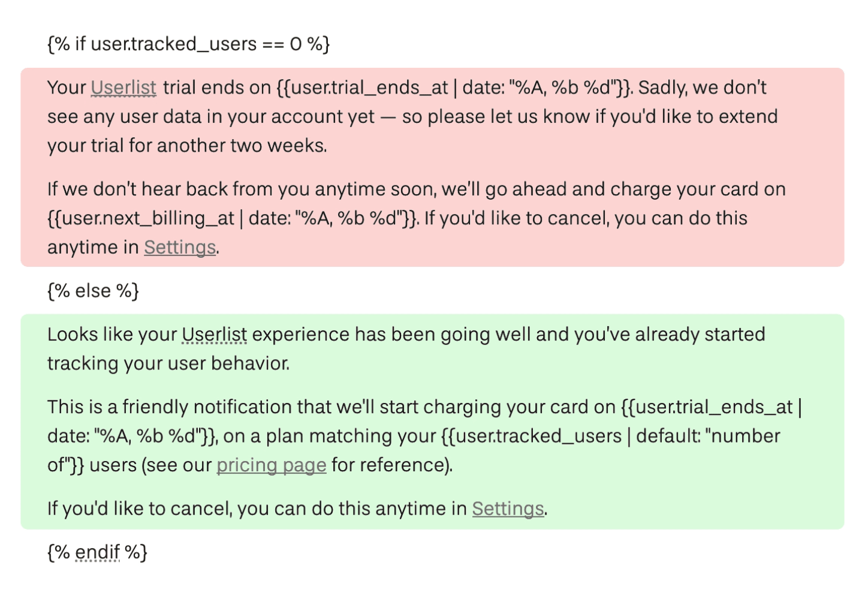
Task: Click the Userlist link in red block
Action: [x=123, y=88]
